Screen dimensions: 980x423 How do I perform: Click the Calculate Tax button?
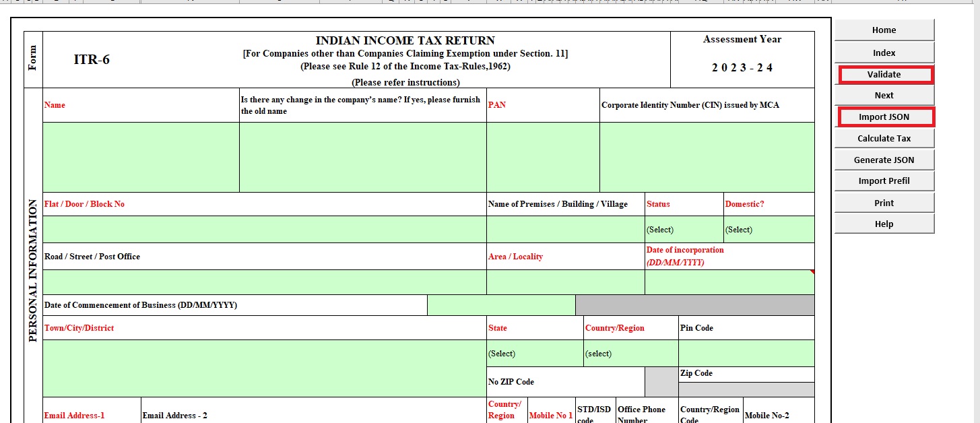(884, 138)
